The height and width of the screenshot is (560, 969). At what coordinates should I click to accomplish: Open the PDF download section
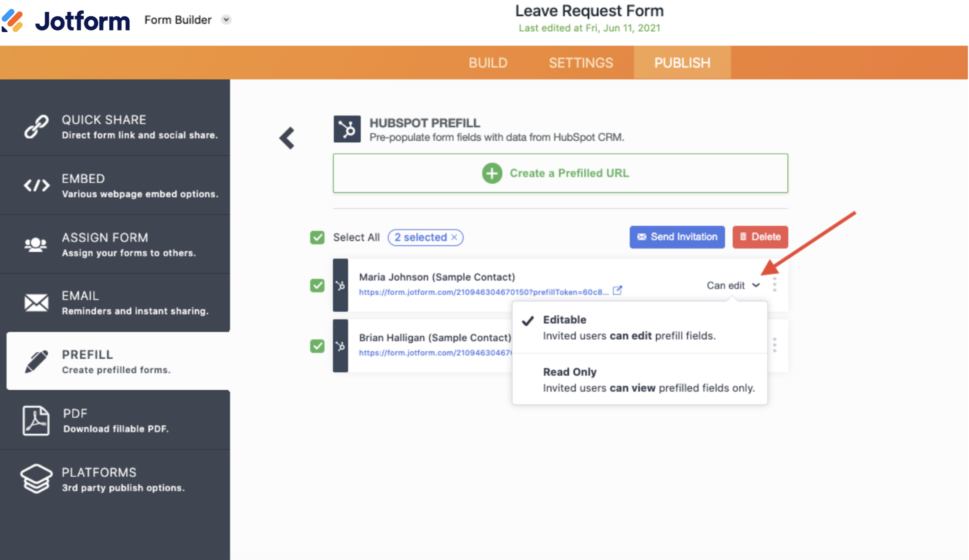(x=115, y=420)
